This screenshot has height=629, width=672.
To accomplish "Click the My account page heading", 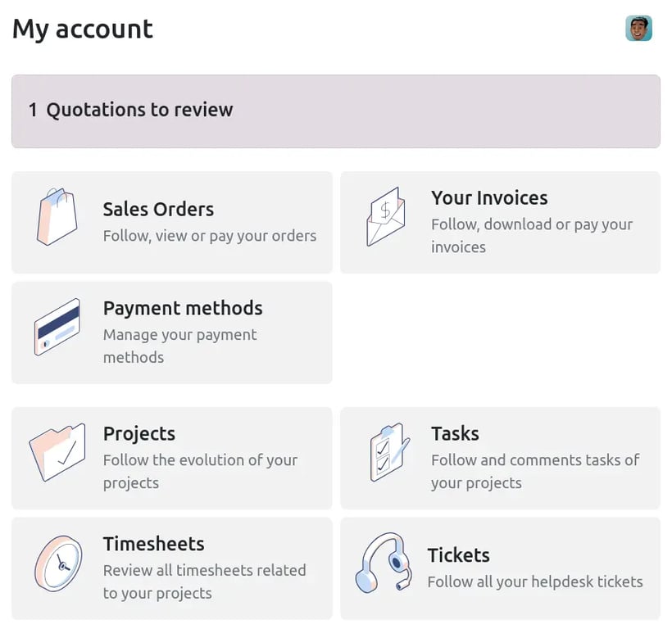I will (x=82, y=29).
